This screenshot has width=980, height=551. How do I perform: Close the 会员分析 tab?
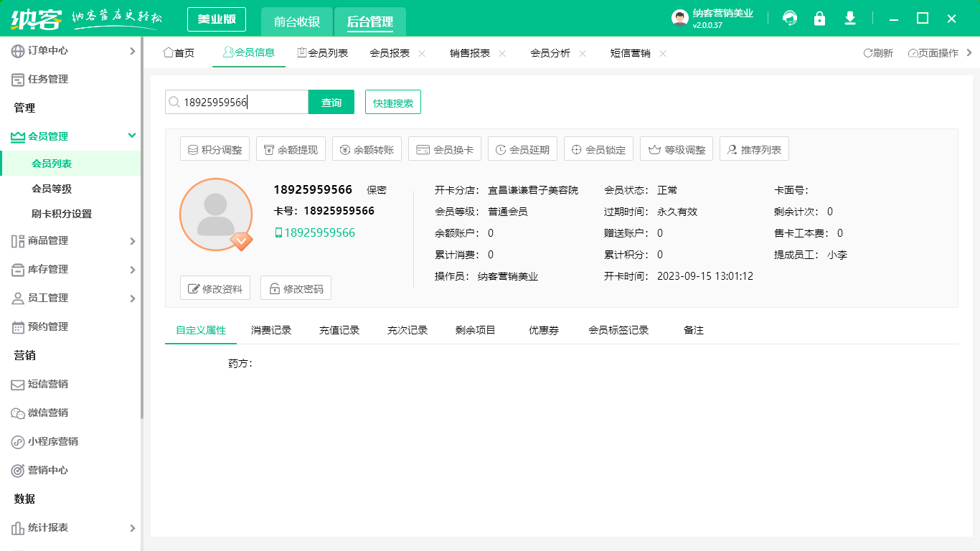pyautogui.click(x=583, y=54)
